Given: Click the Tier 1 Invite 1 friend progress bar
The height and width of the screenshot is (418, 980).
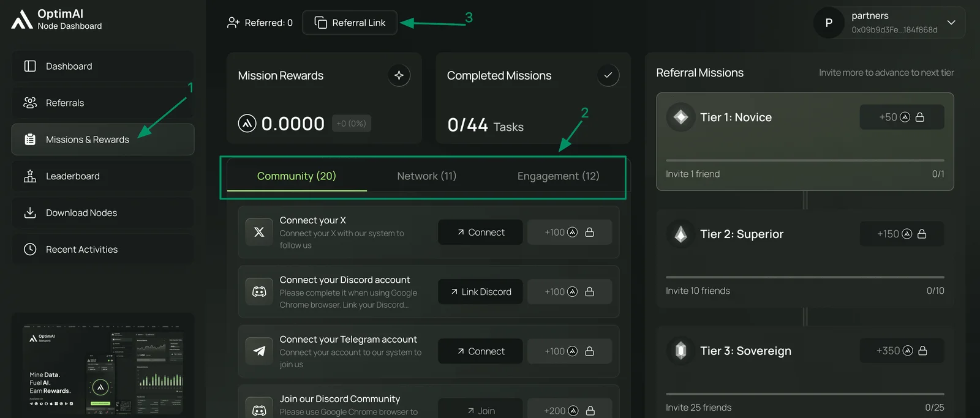Looking at the screenshot, I should pos(805,160).
